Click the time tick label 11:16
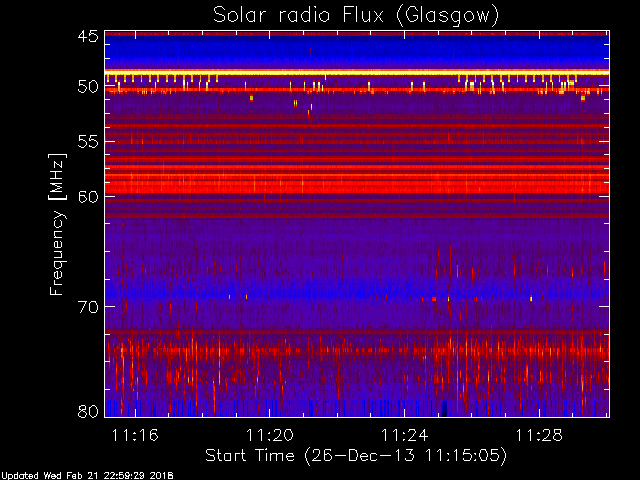The height and width of the screenshot is (480, 640). click(135, 435)
